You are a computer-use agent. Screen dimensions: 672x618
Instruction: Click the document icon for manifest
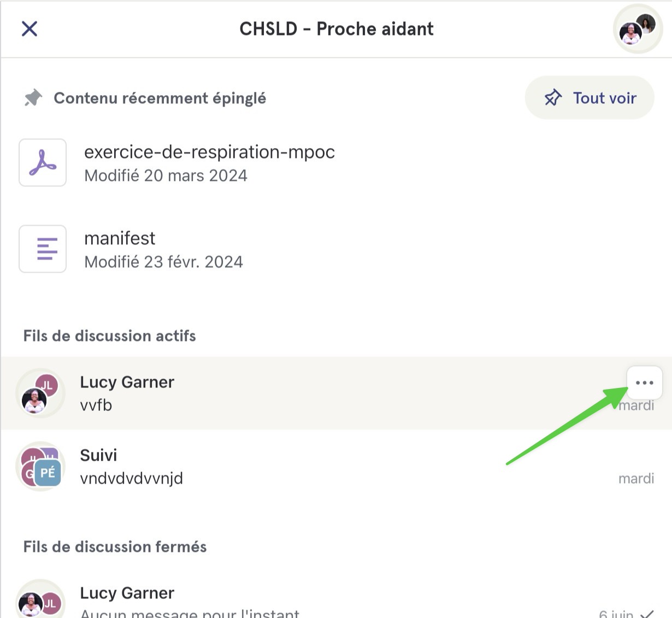coord(43,249)
